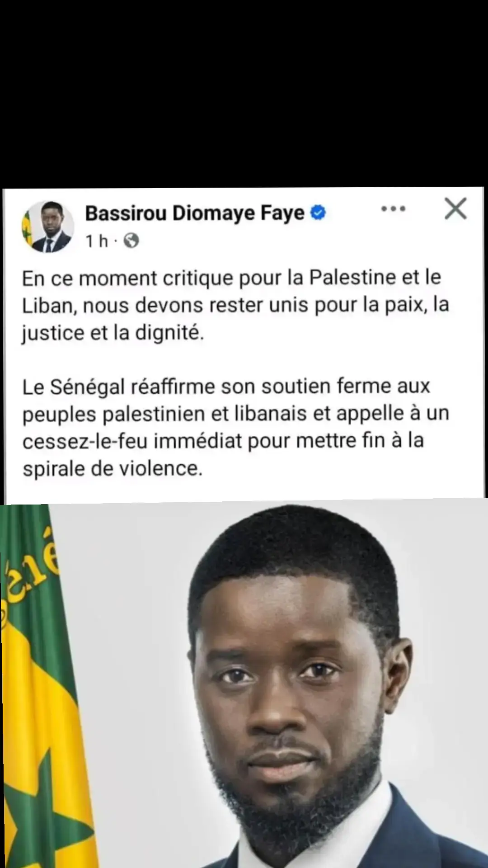Close the post with the X icon
This screenshot has height=868, width=488.
[455, 209]
